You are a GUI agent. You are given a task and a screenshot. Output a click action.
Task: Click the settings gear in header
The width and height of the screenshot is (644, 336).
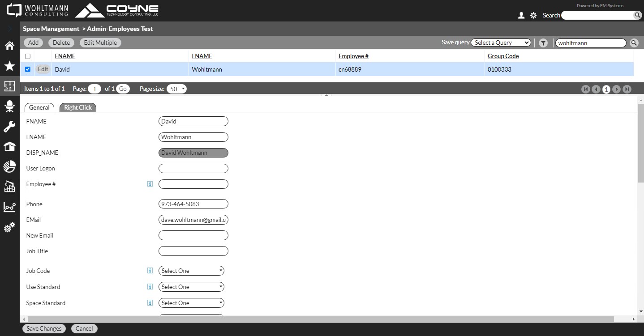[x=533, y=15]
